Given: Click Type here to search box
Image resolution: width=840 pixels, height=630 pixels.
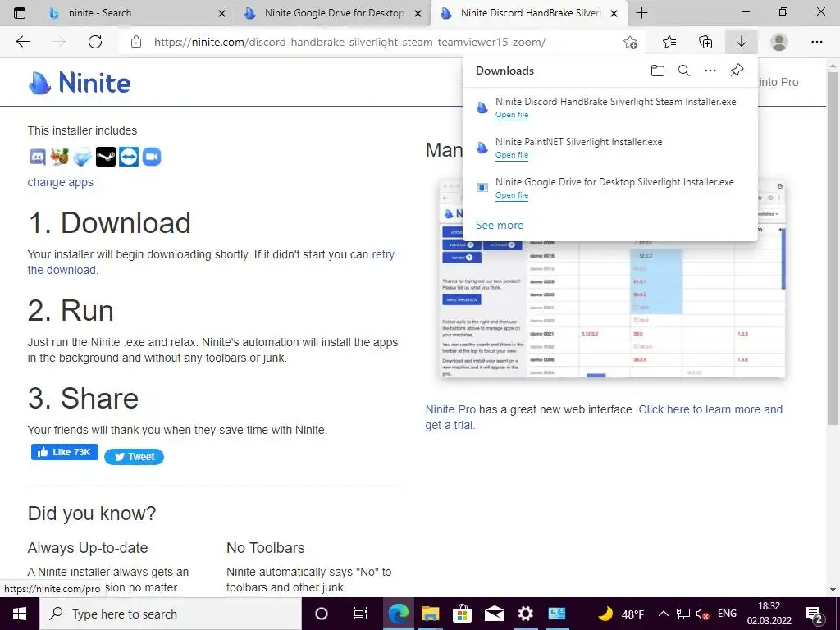Looking at the screenshot, I should coord(171,614).
